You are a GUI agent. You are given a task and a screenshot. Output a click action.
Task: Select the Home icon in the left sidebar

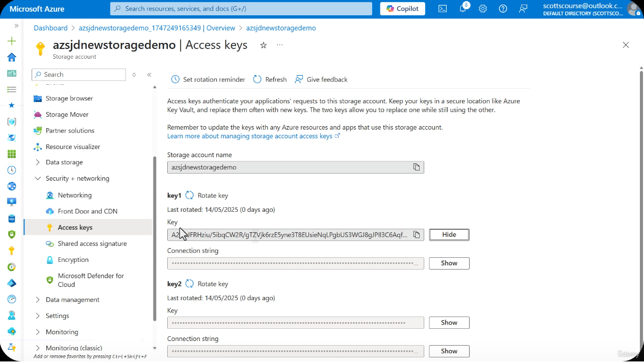click(11, 58)
